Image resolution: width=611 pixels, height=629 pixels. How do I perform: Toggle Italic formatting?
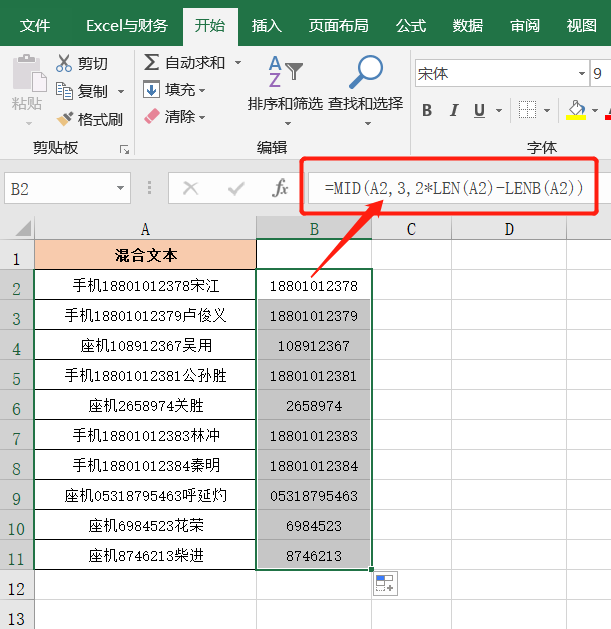coord(454,110)
